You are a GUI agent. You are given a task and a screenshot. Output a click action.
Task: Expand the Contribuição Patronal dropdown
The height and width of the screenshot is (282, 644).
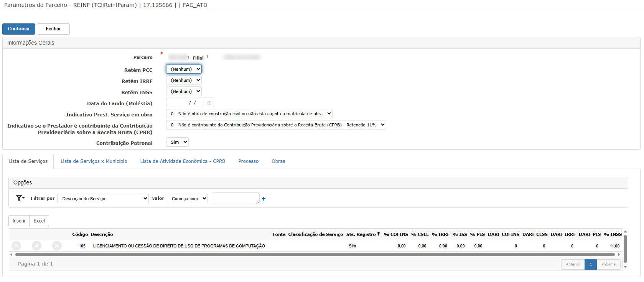click(177, 142)
